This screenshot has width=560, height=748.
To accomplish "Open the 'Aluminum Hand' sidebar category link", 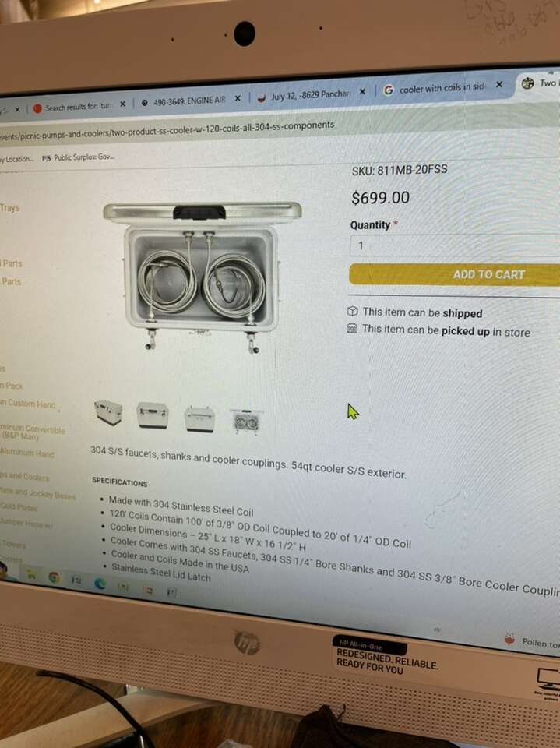I will pyautogui.click(x=27, y=452).
